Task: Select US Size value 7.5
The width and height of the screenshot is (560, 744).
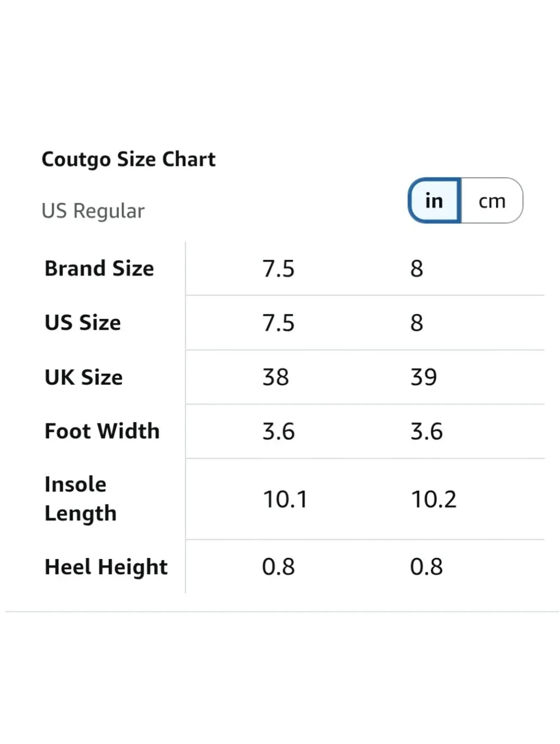Action: tap(278, 323)
